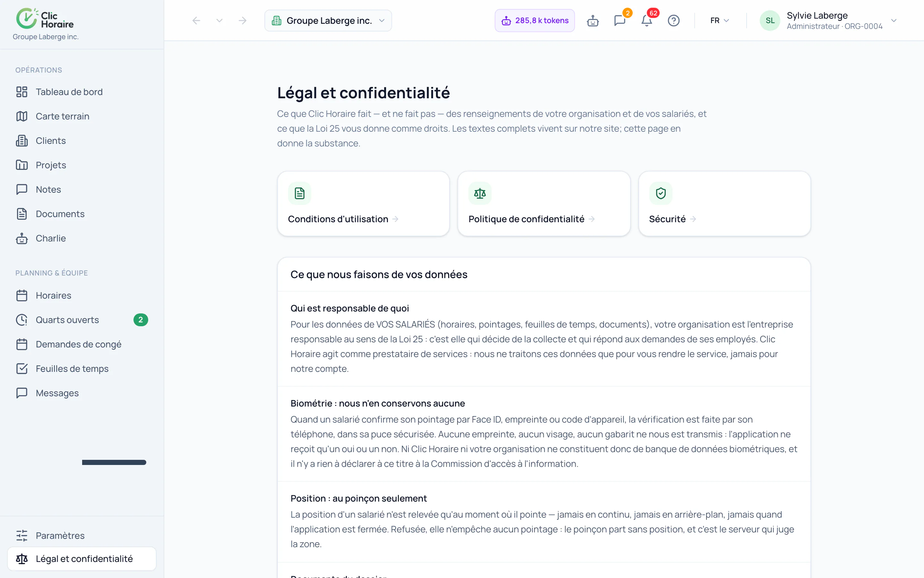Click the Quarts ouverts count badge 2
The image size is (924, 578).
point(141,320)
